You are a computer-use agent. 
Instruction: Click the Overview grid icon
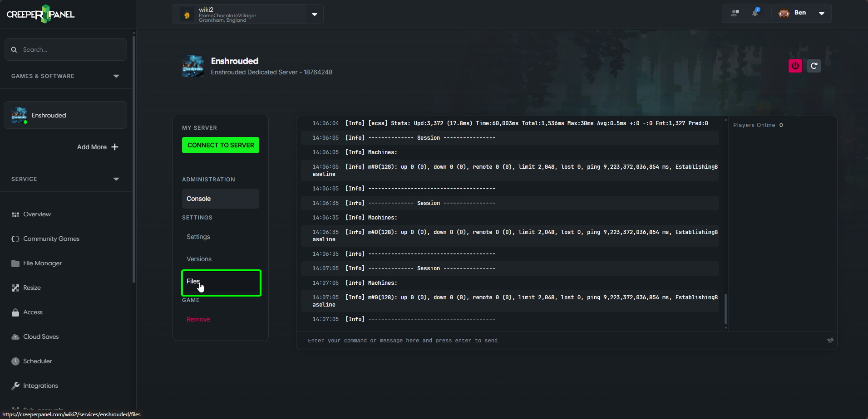pyautogui.click(x=15, y=214)
